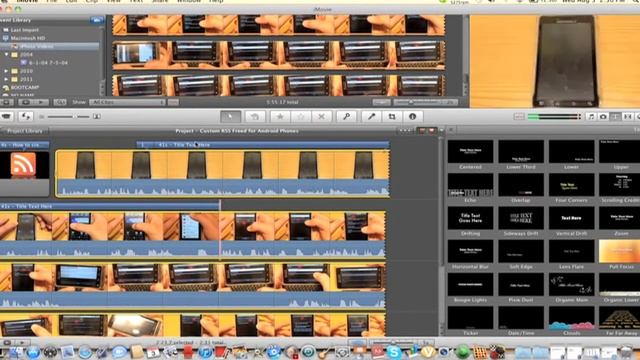Adjust the toolbar thumbnail size slider
Screen dimensions: 640x360
(x=68, y=117)
